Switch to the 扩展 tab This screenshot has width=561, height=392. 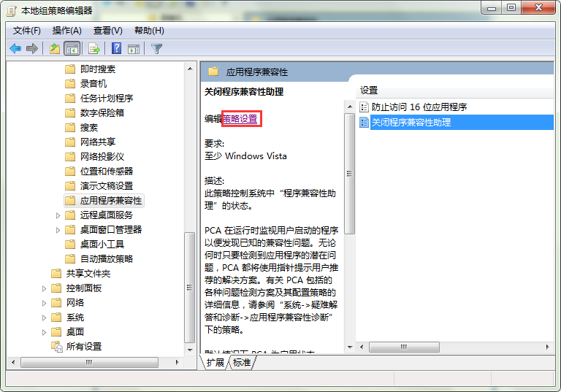pyautogui.click(x=215, y=363)
